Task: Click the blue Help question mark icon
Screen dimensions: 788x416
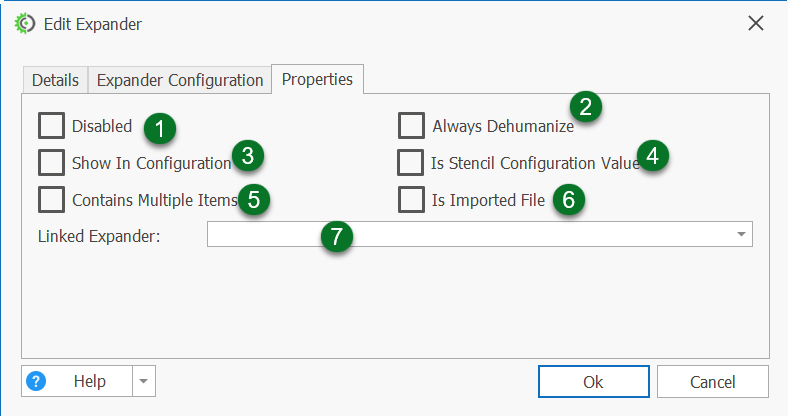Action: pos(37,381)
